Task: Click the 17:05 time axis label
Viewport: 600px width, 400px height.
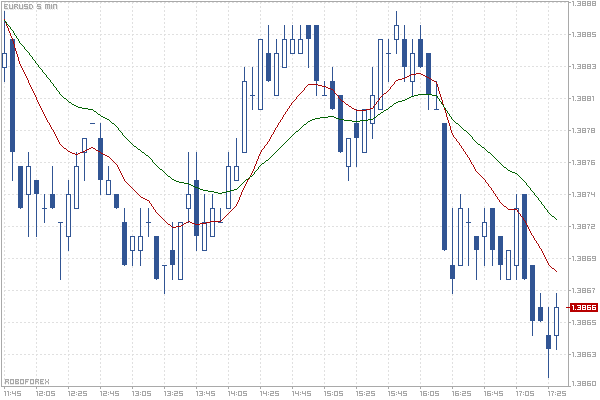Action: click(x=525, y=393)
